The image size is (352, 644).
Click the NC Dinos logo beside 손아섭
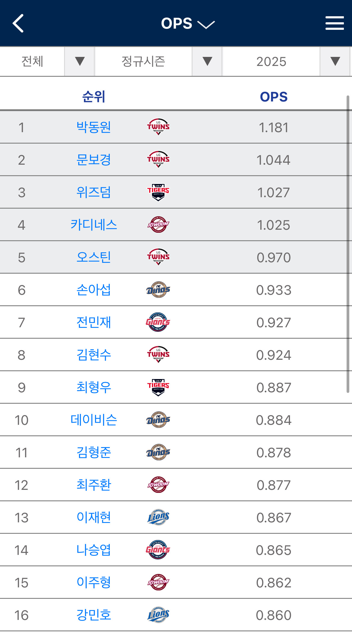157,290
